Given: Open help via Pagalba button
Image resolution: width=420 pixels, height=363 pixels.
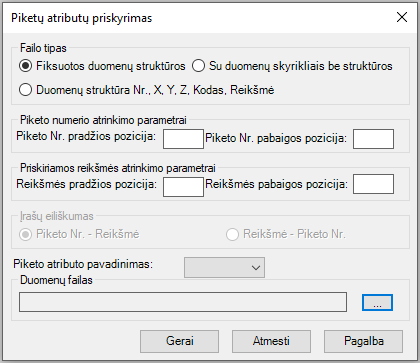Looking at the screenshot, I should (363, 341).
